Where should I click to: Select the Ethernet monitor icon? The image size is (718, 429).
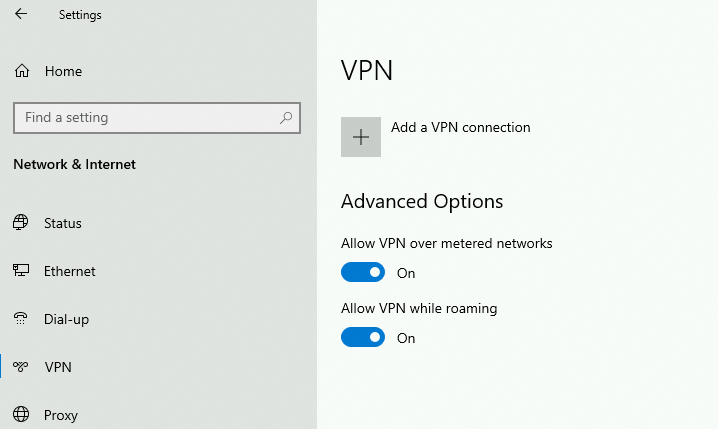click(x=21, y=271)
